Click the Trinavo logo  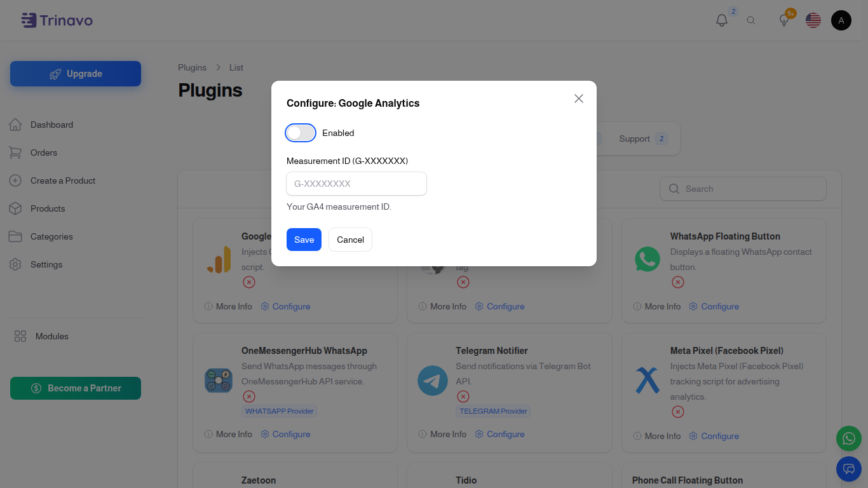tap(57, 20)
